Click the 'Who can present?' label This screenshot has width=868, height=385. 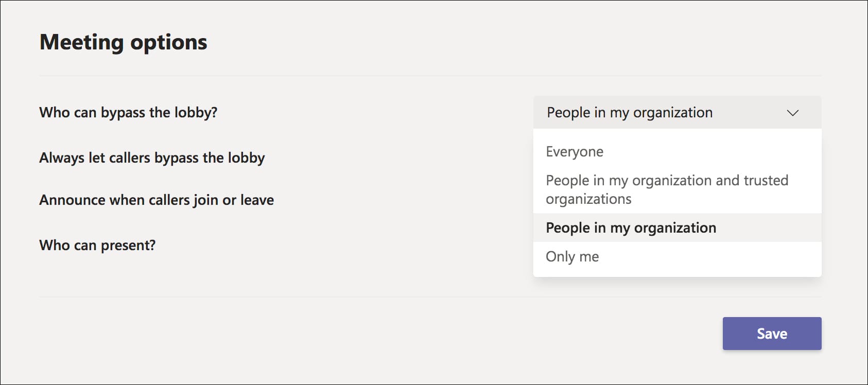pyautogui.click(x=97, y=245)
